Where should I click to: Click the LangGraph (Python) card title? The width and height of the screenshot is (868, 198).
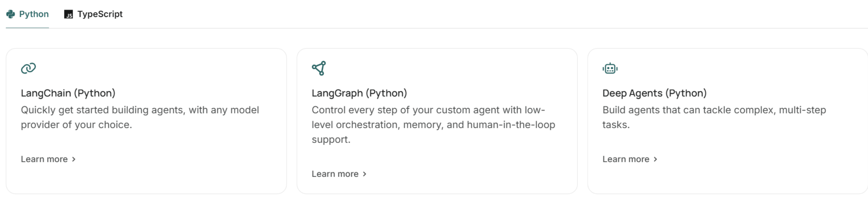[x=359, y=93]
